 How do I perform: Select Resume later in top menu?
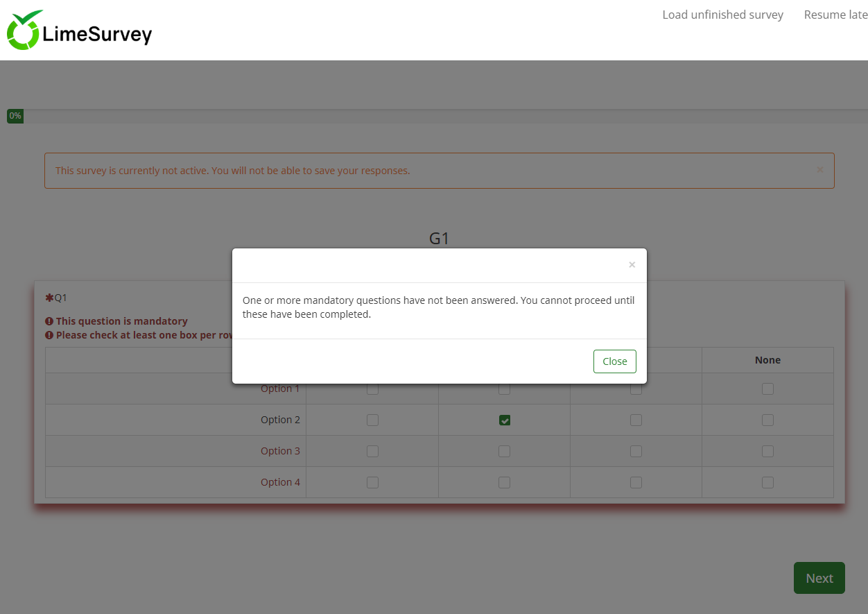click(835, 15)
